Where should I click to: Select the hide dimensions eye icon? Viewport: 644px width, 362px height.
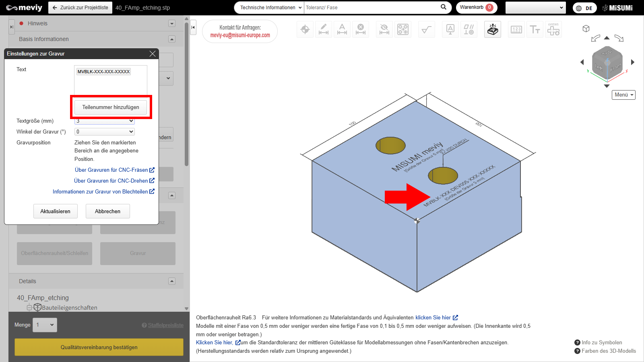tap(384, 29)
